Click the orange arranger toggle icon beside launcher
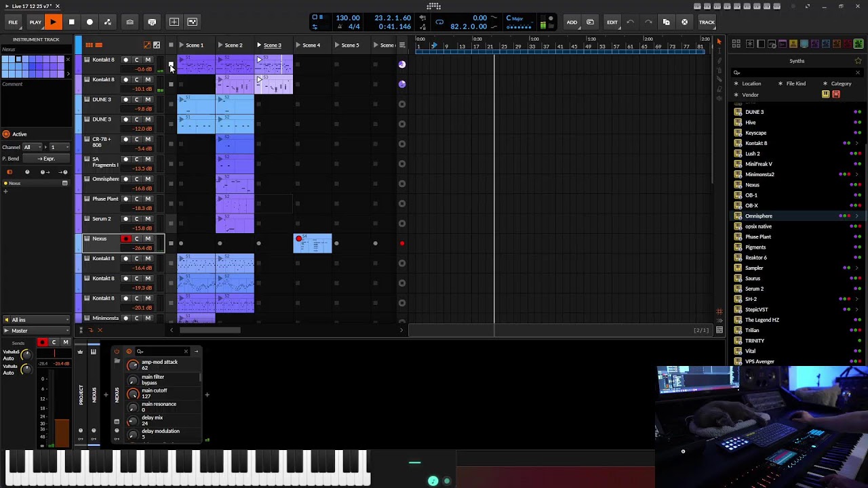The image size is (868, 488). click(98, 45)
